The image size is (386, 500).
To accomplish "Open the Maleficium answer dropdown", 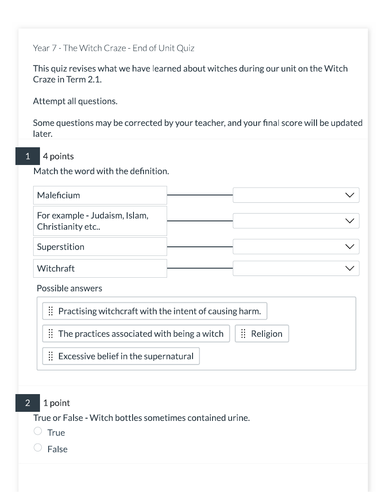I will (296, 195).
